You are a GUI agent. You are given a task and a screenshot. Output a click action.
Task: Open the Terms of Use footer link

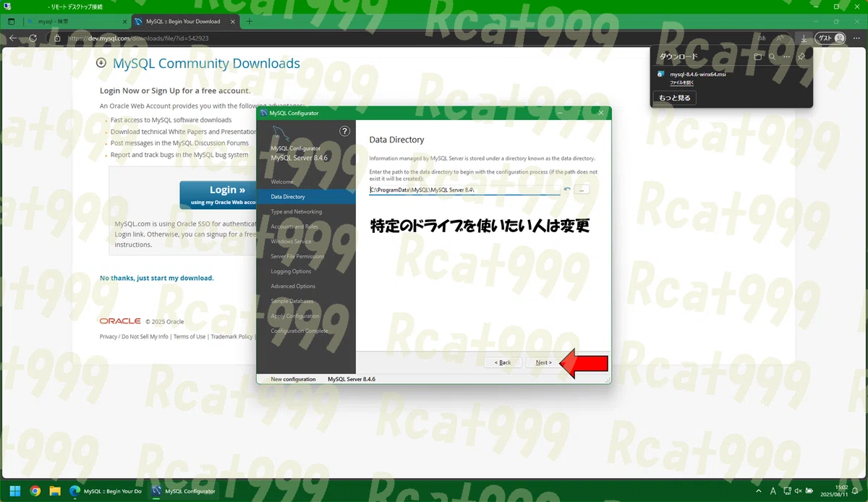click(x=190, y=336)
